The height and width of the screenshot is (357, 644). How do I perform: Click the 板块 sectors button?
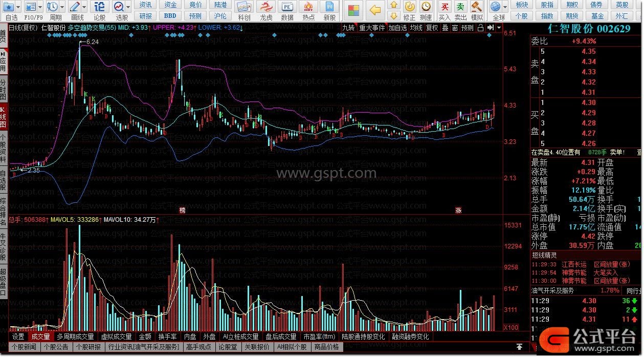tap(522, 5)
